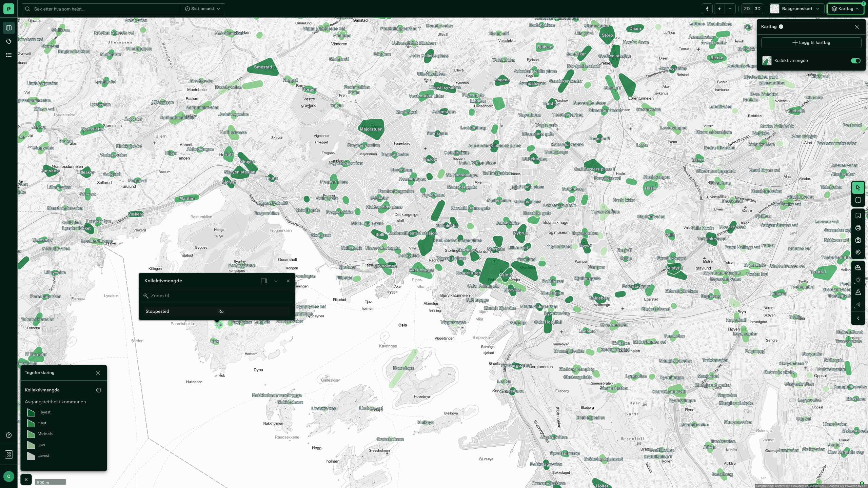Click the Lavest legend color swatch

tap(31, 456)
